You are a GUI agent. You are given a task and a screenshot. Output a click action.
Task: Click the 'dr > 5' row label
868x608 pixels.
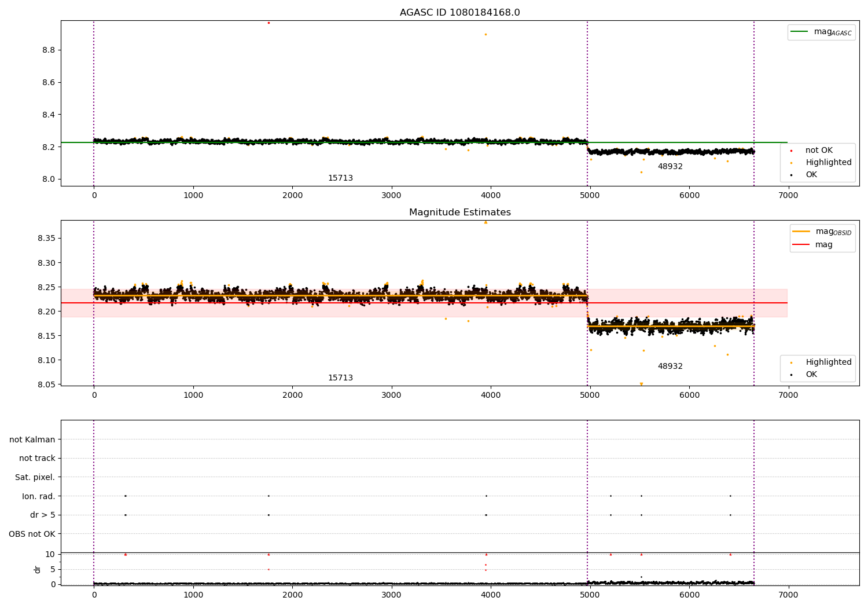(43, 515)
